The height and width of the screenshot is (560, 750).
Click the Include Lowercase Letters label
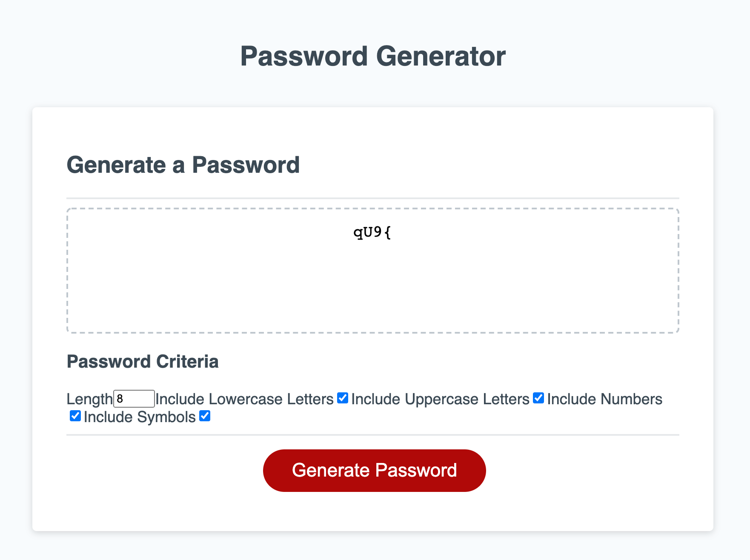point(244,398)
